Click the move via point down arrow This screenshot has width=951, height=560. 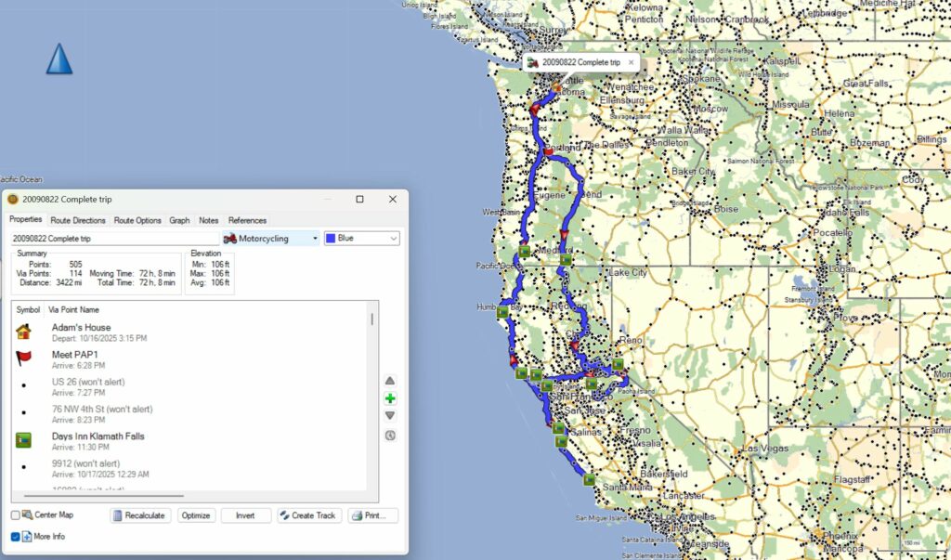(x=390, y=416)
